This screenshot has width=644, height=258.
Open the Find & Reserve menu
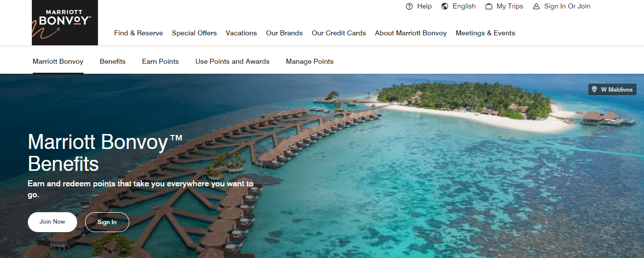pos(138,33)
